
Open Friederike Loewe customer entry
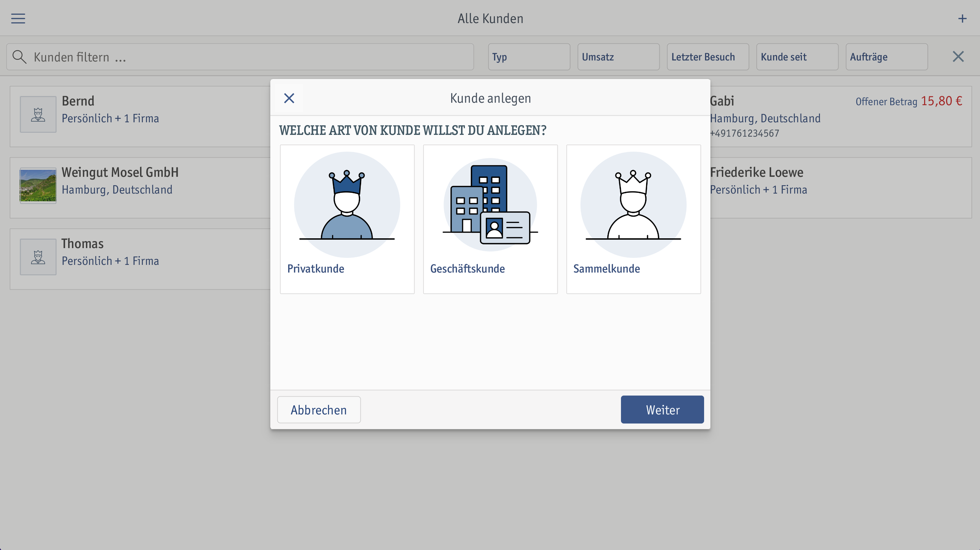pyautogui.click(x=841, y=188)
